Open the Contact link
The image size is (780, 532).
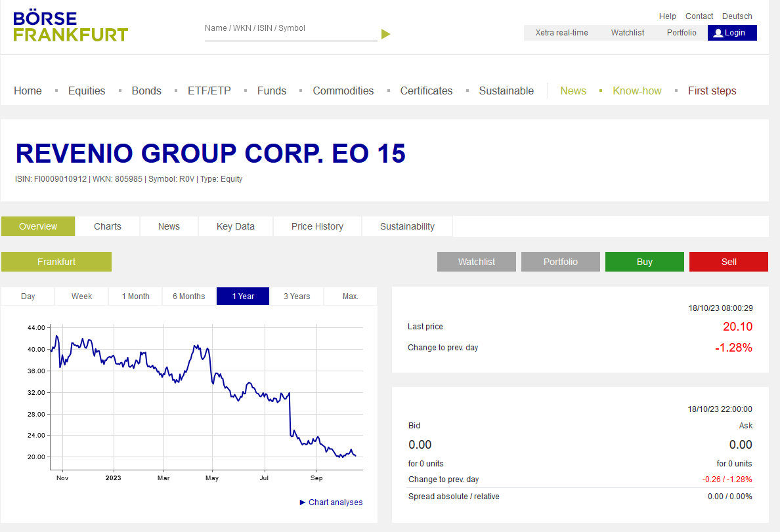pos(699,16)
